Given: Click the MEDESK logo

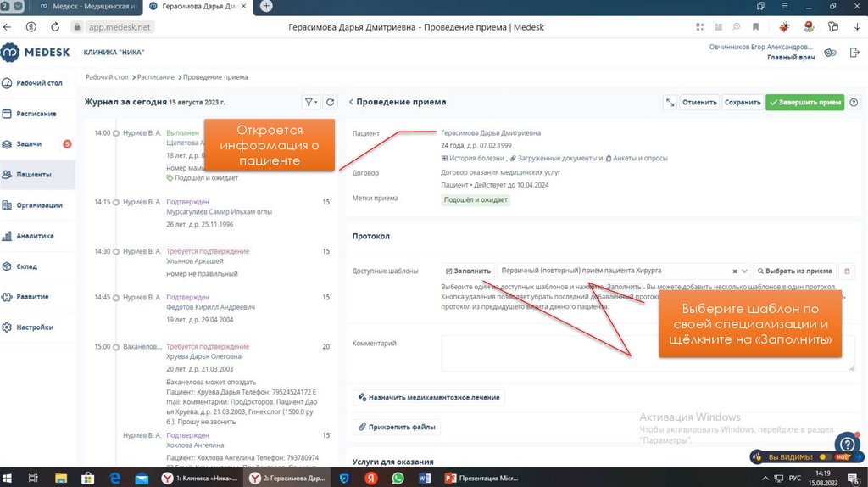Looking at the screenshot, I should pos(36,52).
